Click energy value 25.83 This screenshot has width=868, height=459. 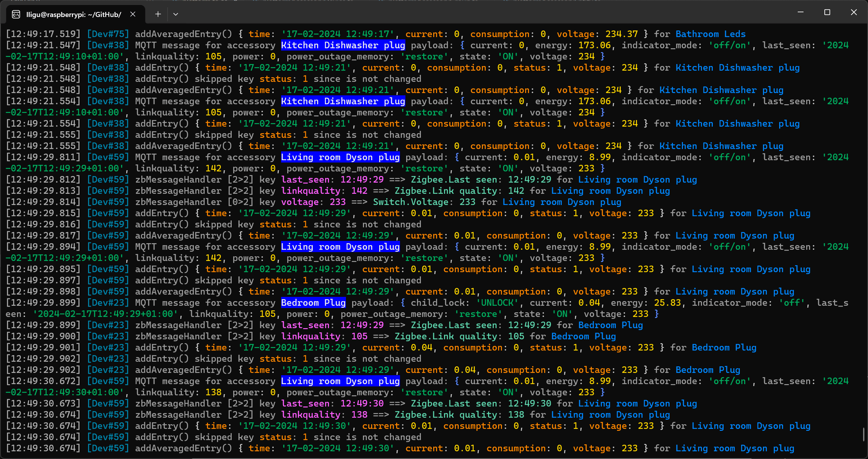coord(667,303)
